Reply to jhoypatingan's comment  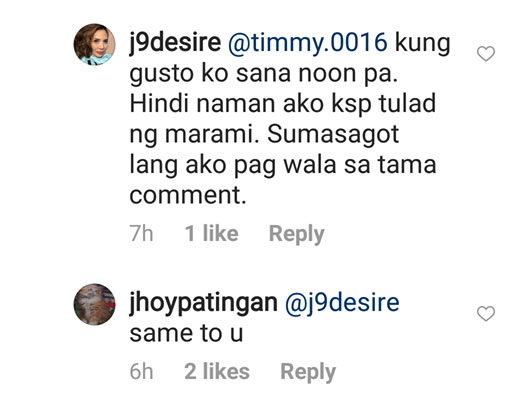308,372
